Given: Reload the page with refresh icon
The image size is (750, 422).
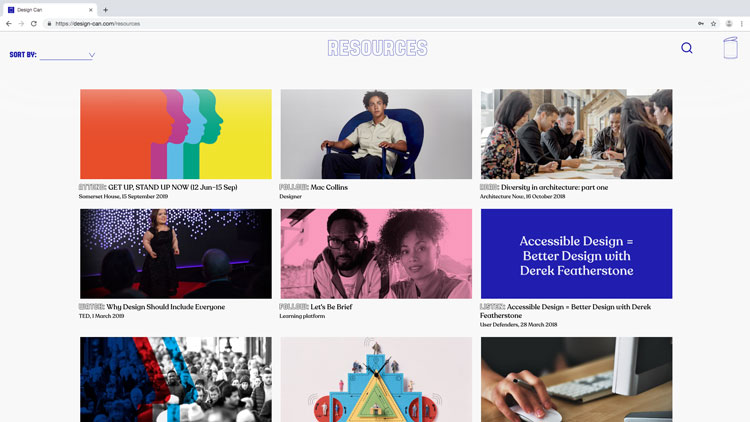Looking at the screenshot, I should 33,23.
